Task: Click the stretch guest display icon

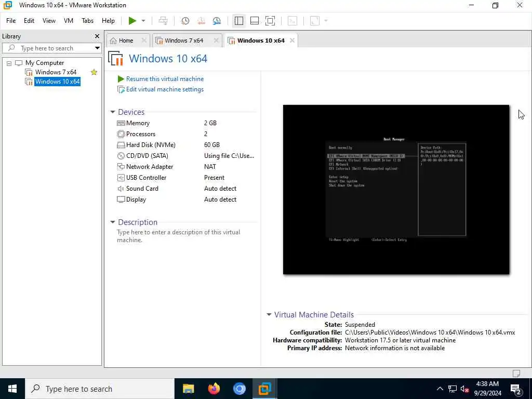Action: 315,21
